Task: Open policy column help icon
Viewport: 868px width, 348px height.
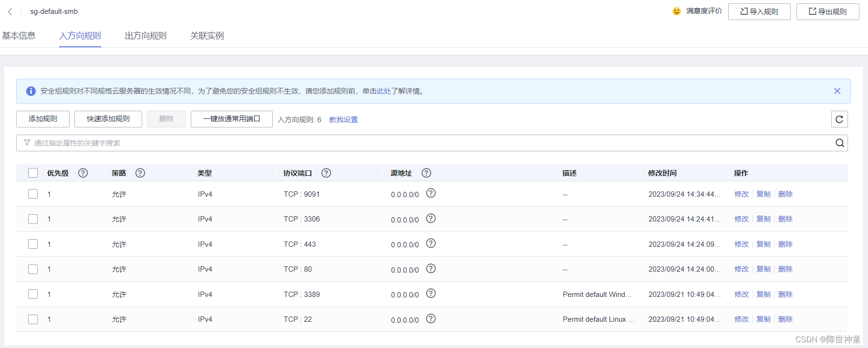Action: (x=140, y=173)
